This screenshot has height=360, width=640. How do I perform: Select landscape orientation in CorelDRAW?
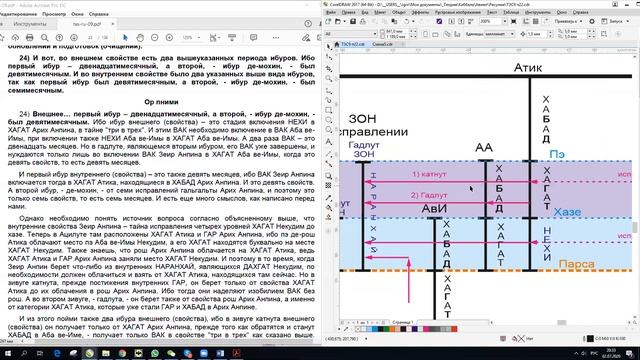[x=435, y=34]
